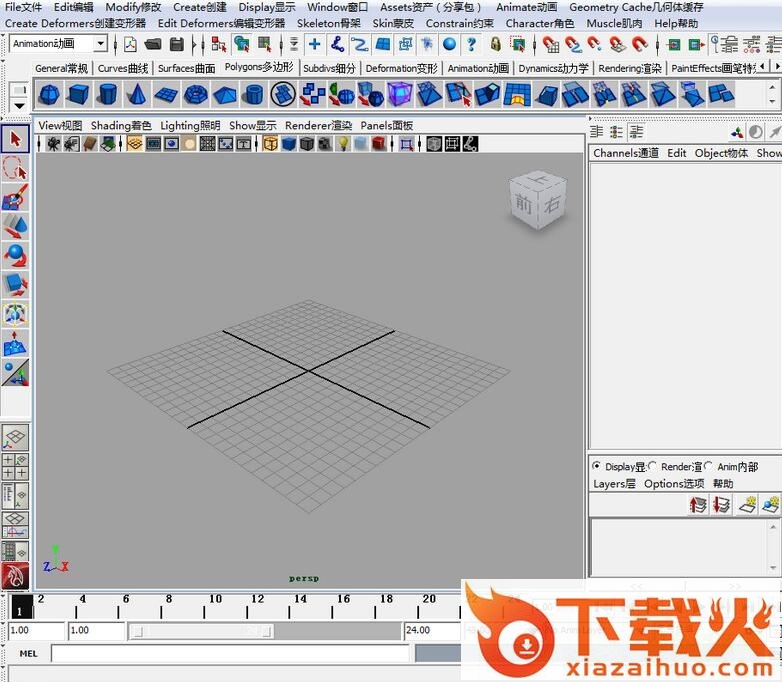Select the Render layer radio button

tap(653, 466)
